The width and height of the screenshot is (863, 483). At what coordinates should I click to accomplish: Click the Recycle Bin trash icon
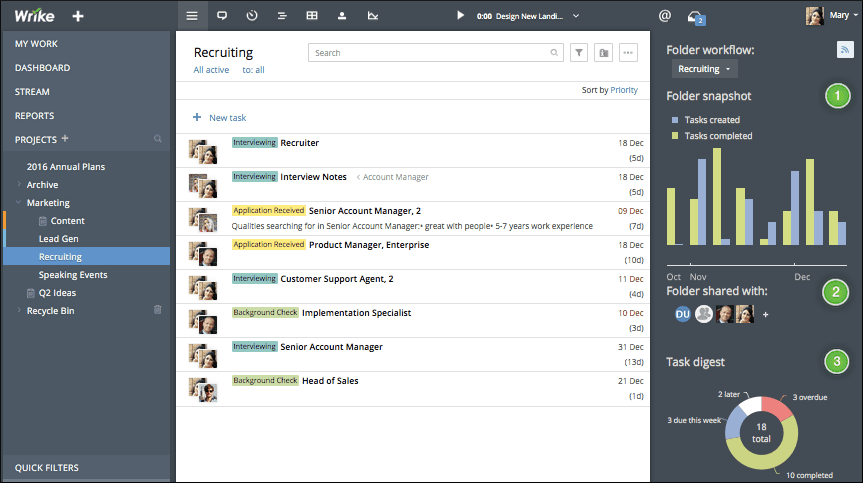coord(157,310)
